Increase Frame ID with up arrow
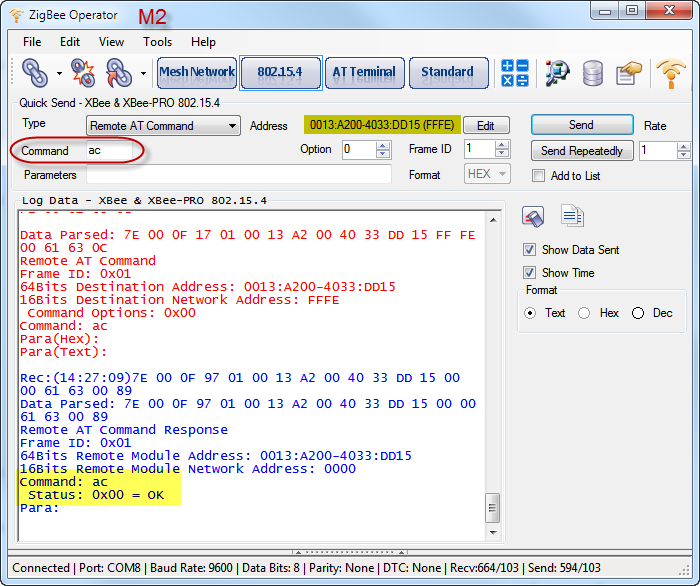700x586 pixels. click(502, 145)
